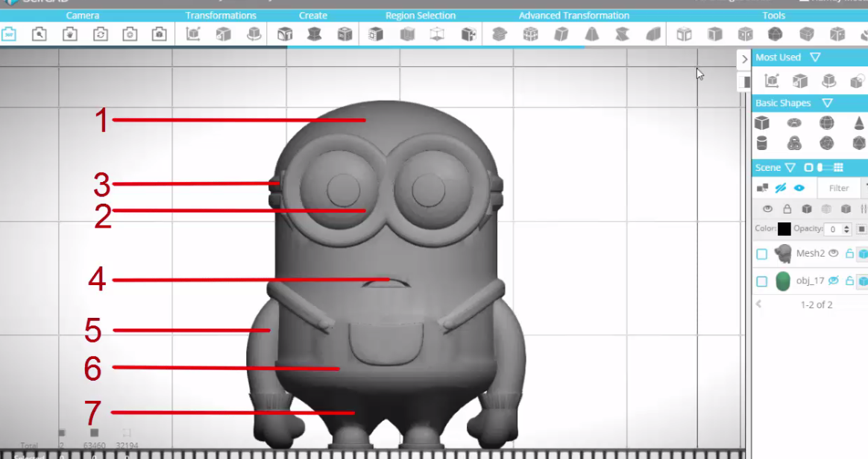868x459 pixels.
Task: Open the anvil-shaped tool in Create
Action: coord(315,34)
